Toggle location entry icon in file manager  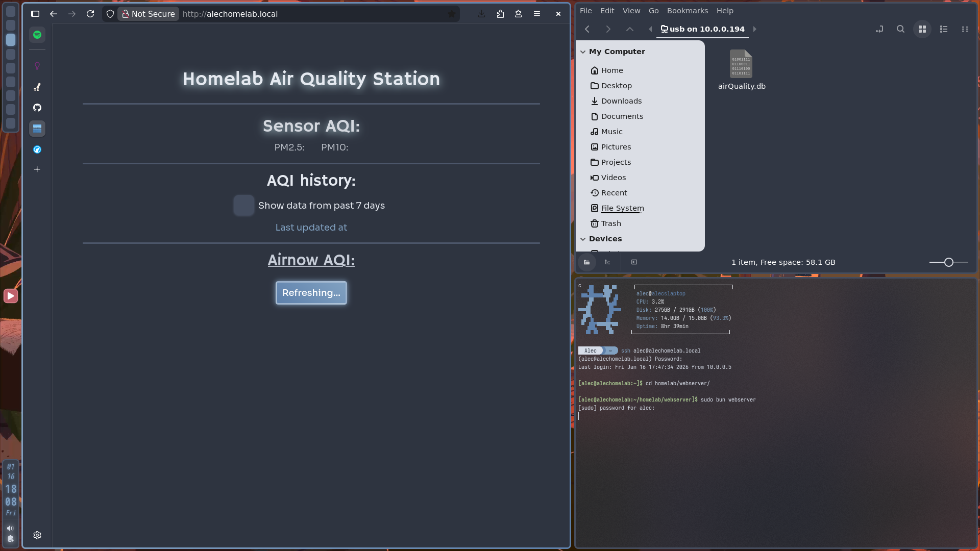coord(879,29)
